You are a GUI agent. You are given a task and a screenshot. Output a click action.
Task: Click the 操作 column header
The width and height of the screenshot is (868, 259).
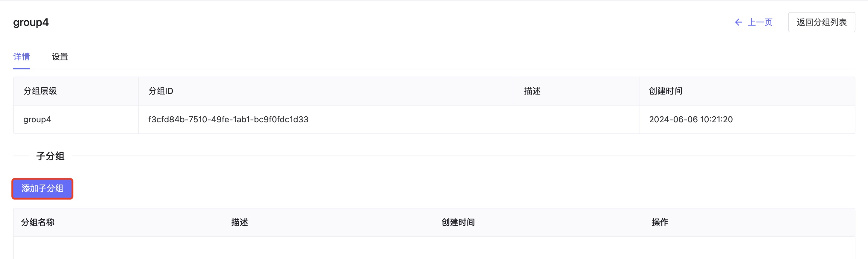point(660,222)
